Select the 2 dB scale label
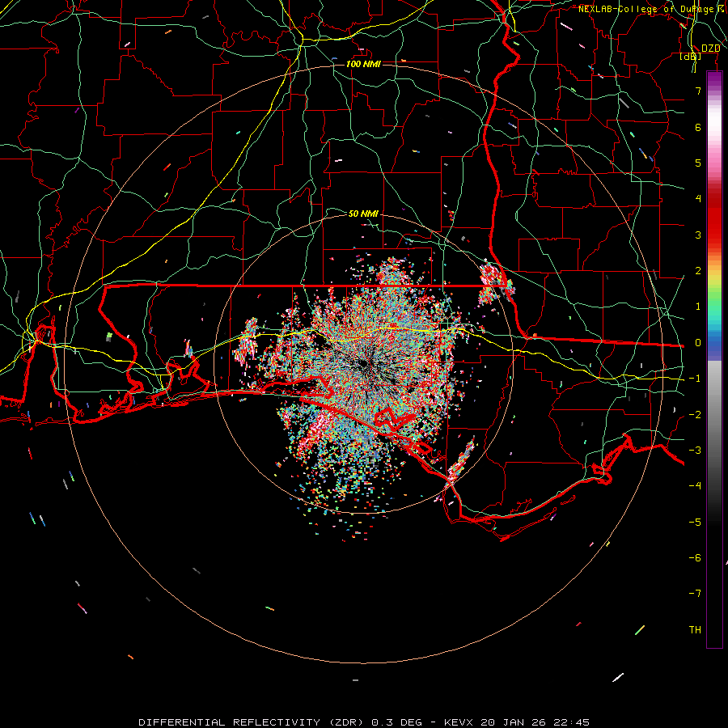The width and height of the screenshot is (728, 728). click(698, 271)
